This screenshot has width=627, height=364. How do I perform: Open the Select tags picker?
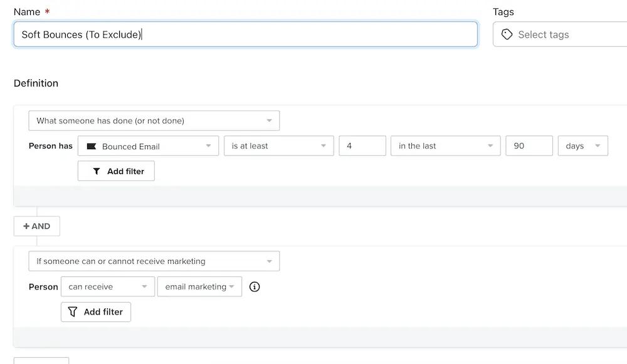coord(558,34)
